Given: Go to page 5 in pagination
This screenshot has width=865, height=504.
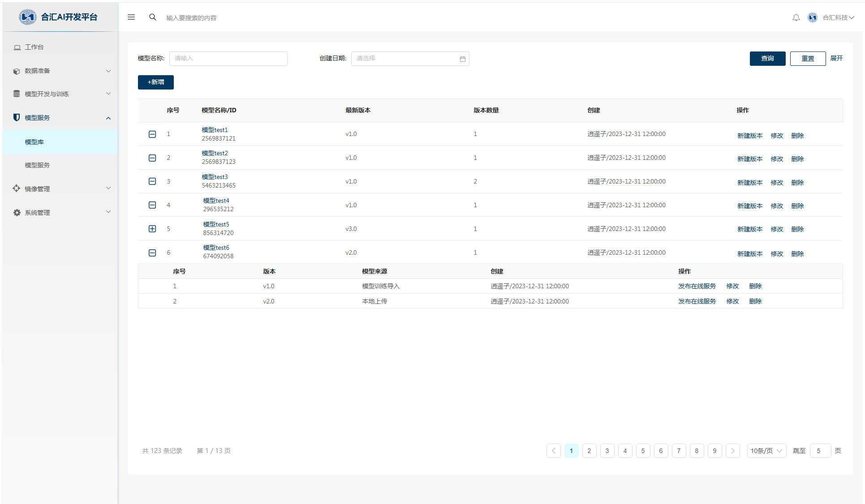Looking at the screenshot, I should [643, 451].
